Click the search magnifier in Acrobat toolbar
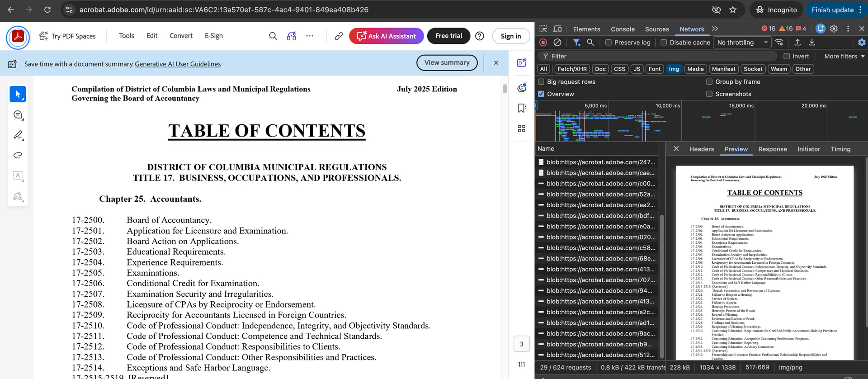Screen dimensions: 868x379 click(273, 36)
